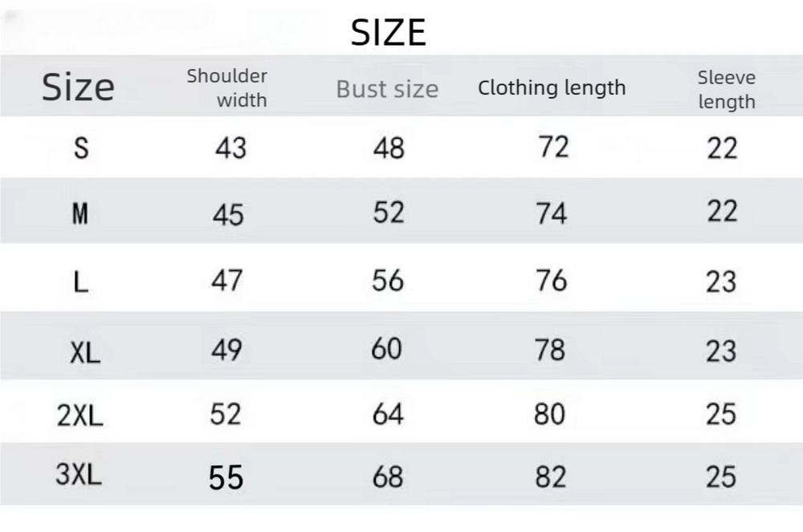Screen dimensions: 803x532
Task: Click sleeve length value for size S
Action: (x=722, y=148)
